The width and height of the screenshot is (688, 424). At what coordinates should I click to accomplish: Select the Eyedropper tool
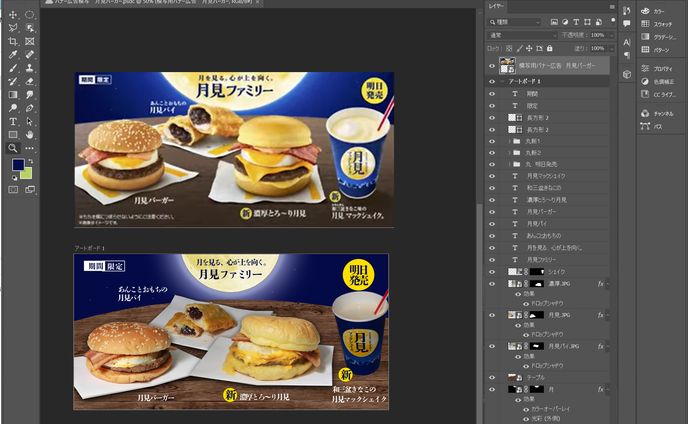click(13, 54)
